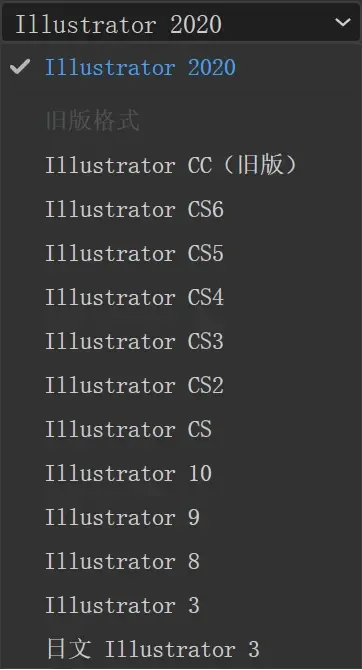Image resolution: width=362 pixels, height=670 pixels.
Task: Pick Illustrator CS5 version
Action: [181, 253]
